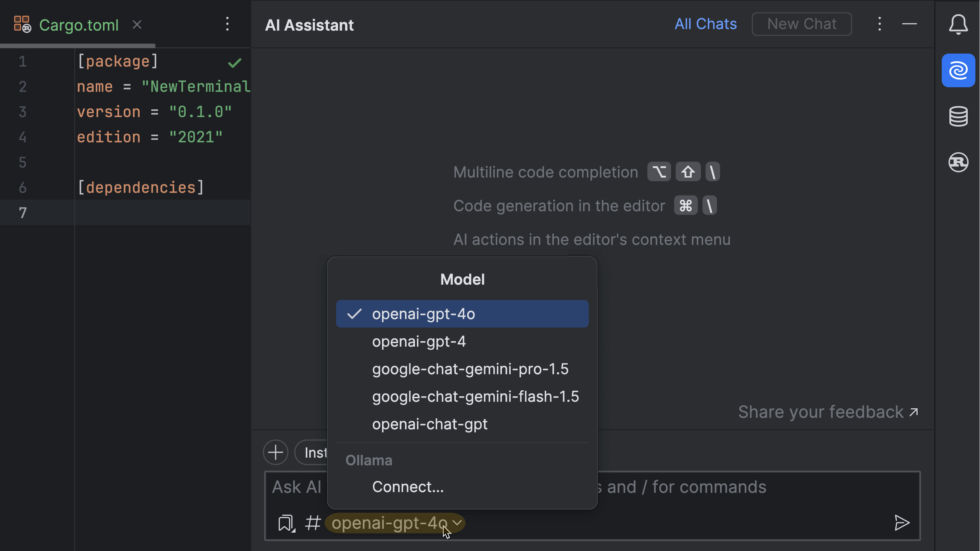The width and height of the screenshot is (980, 551).
Task: Click Connect... under Ollama
Action: point(408,487)
